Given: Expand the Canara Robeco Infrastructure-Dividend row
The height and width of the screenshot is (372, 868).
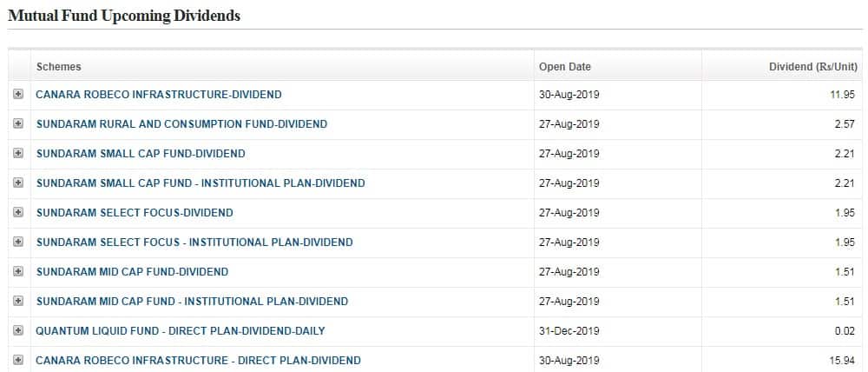Looking at the screenshot, I should [x=18, y=94].
